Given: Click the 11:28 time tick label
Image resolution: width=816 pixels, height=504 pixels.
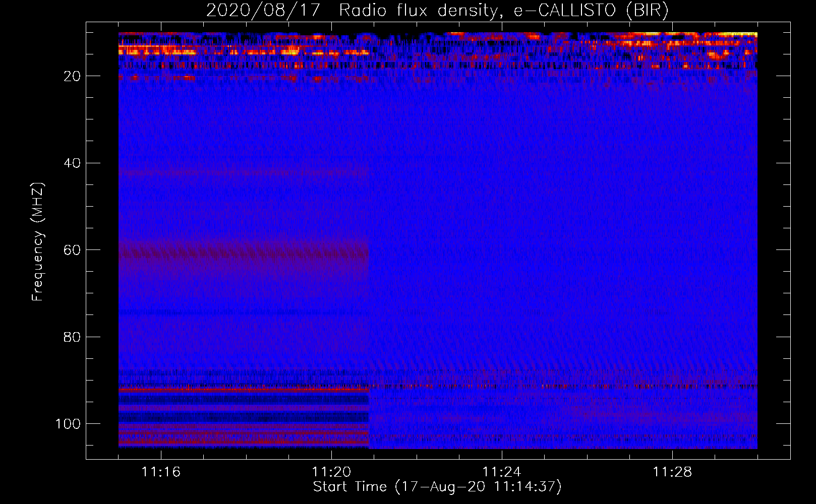Looking at the screenshot, I should (x=672, y=472).
